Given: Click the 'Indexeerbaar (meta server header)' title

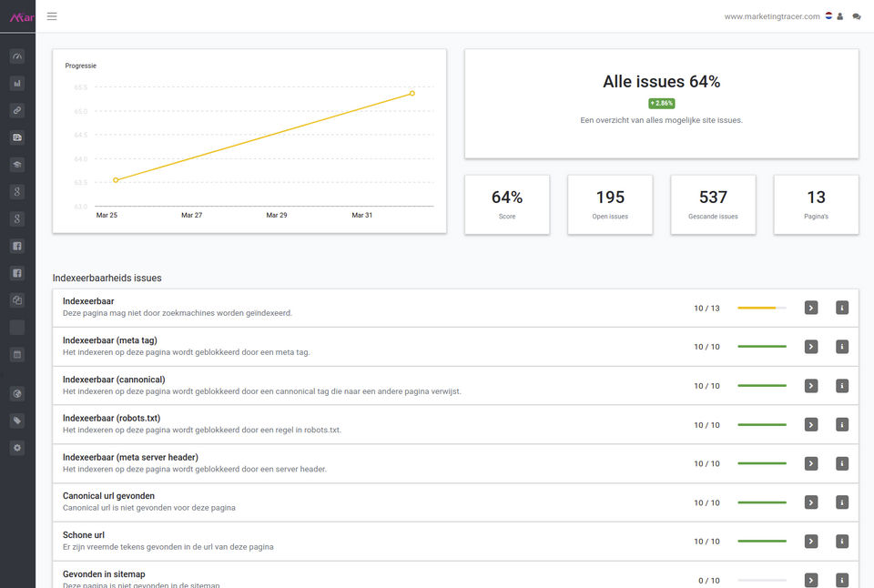Looking at the screenshot, I should click(130, 457).
